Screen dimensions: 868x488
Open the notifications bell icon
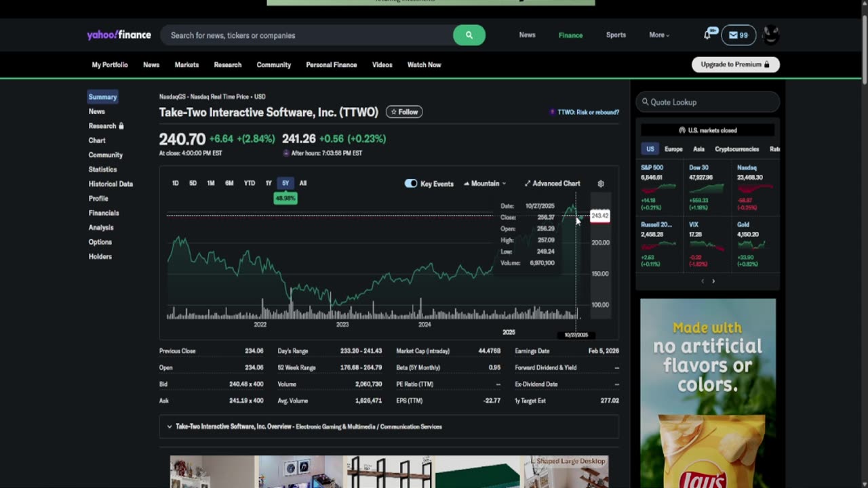pos(709,34)
